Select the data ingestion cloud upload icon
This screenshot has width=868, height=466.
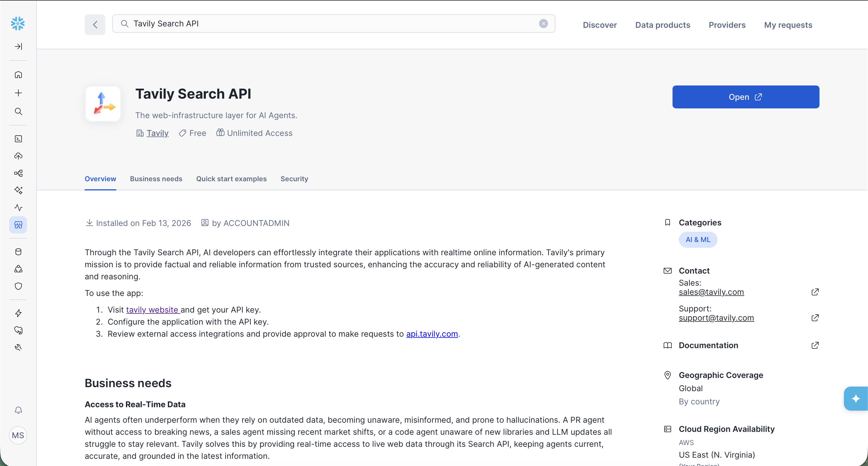point(18,156)
